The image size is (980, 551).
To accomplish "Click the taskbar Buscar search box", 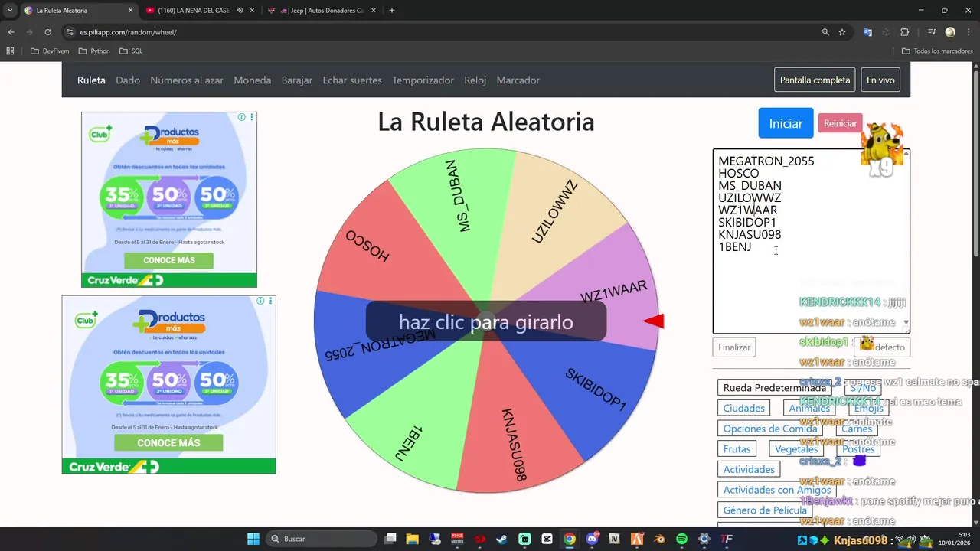I will click(322, 539).
